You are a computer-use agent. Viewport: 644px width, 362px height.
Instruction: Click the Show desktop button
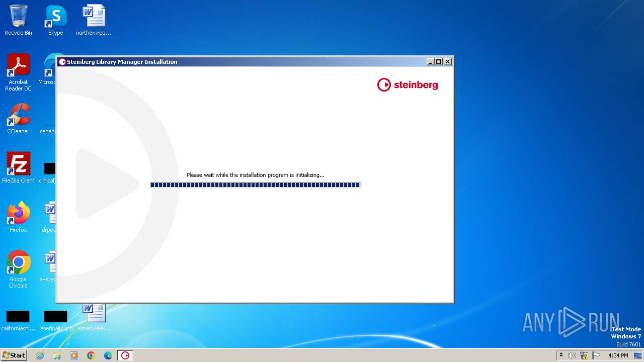click(x=638, y=355)
